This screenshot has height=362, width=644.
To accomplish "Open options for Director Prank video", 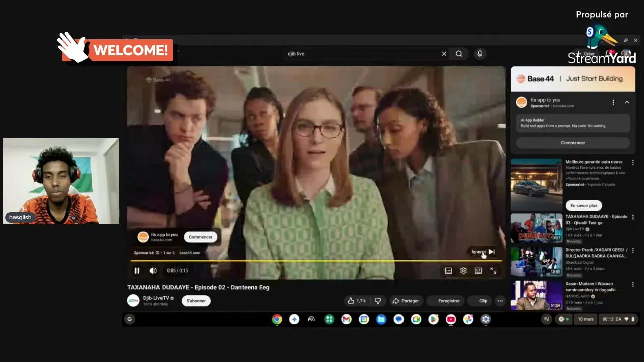I will coord(633,250).
